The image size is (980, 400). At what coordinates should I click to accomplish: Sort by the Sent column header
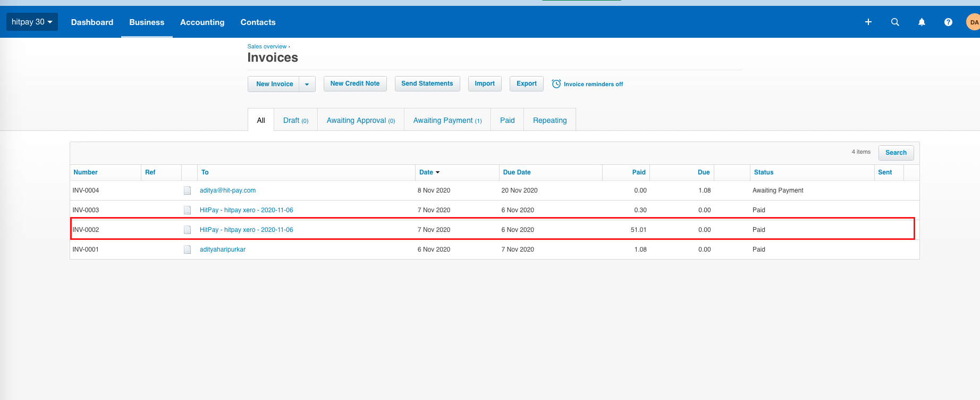[x=885, y=172]
